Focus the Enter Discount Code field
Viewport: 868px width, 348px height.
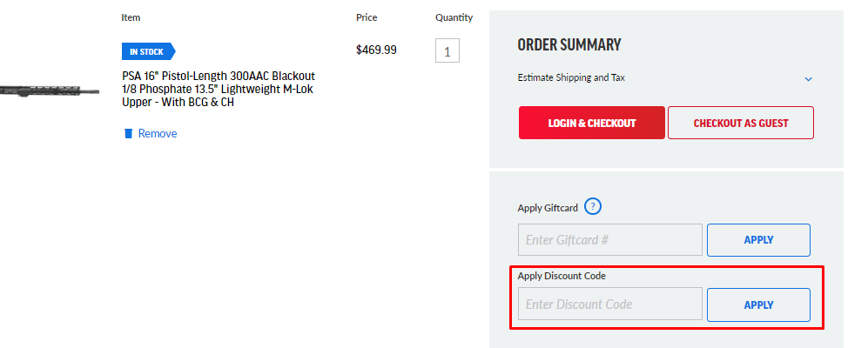609,304
